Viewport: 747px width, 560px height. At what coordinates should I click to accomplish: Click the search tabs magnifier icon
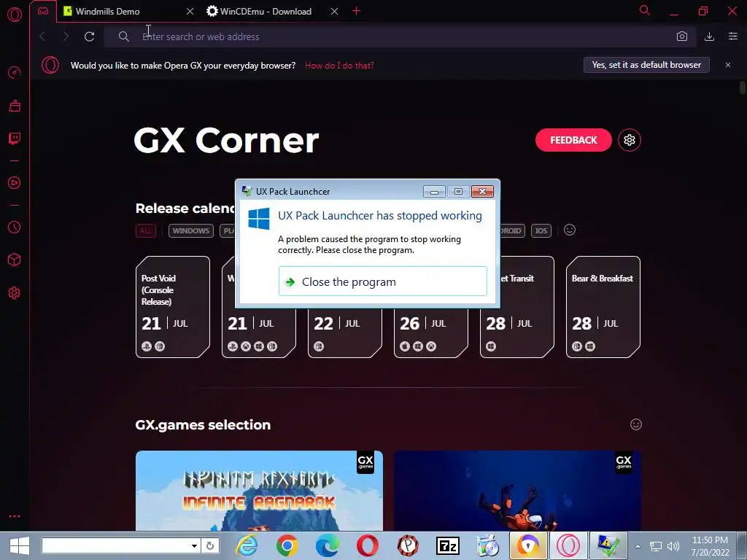pos(645,10)
